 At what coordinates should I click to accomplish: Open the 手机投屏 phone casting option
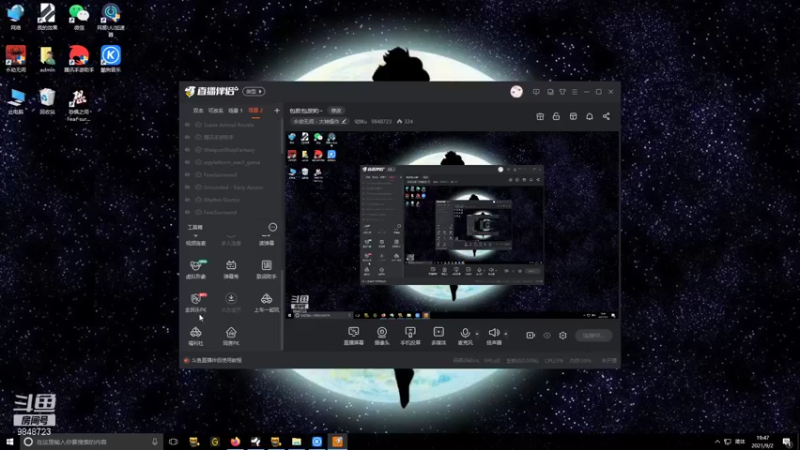pyautogui.click(x=410, y=336)
